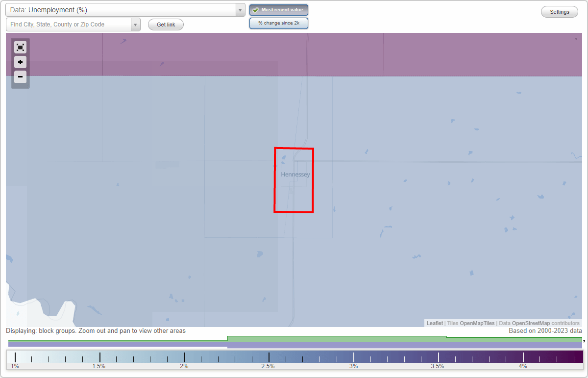Click the Leaflet attribution link
Screen dimensions: 588x378
click(x=435, y=324)
